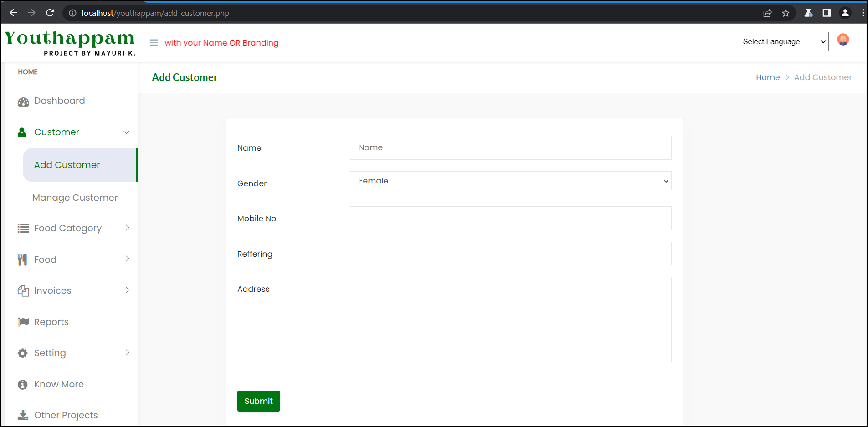The height and width of the screenshot is (427, 868).
Task: Click the Dashboard palette icon
Action: (23, 101)
